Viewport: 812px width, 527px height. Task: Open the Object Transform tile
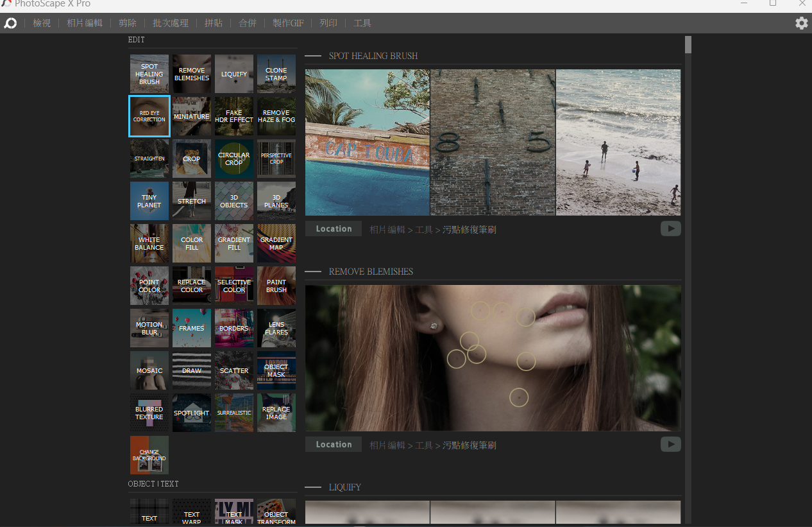(276, 512)
